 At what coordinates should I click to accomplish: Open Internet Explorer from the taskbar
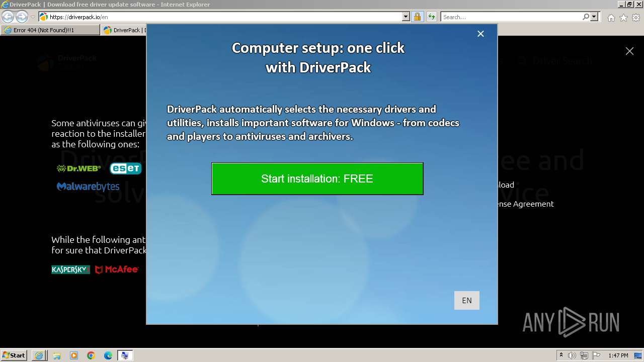39,355
